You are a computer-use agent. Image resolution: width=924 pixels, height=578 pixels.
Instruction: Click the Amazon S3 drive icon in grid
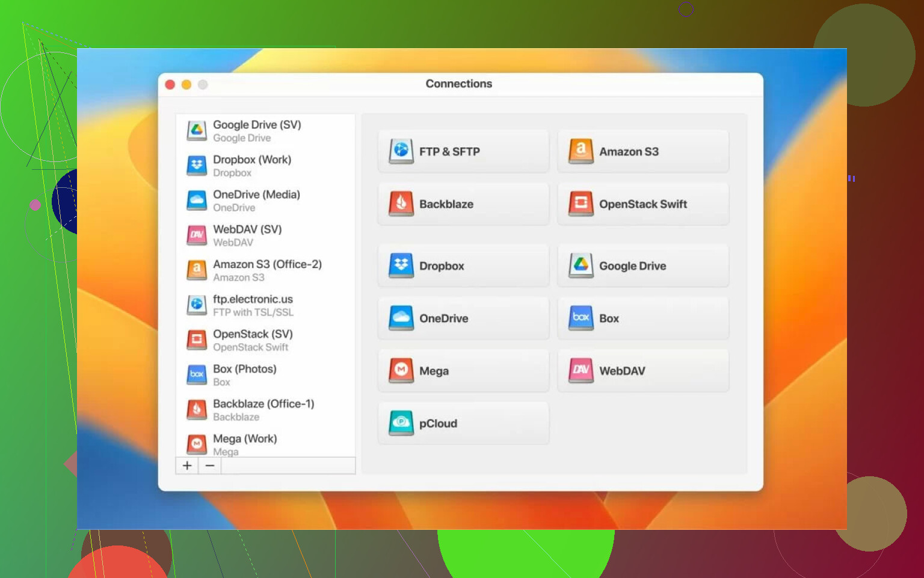[581, 151]
